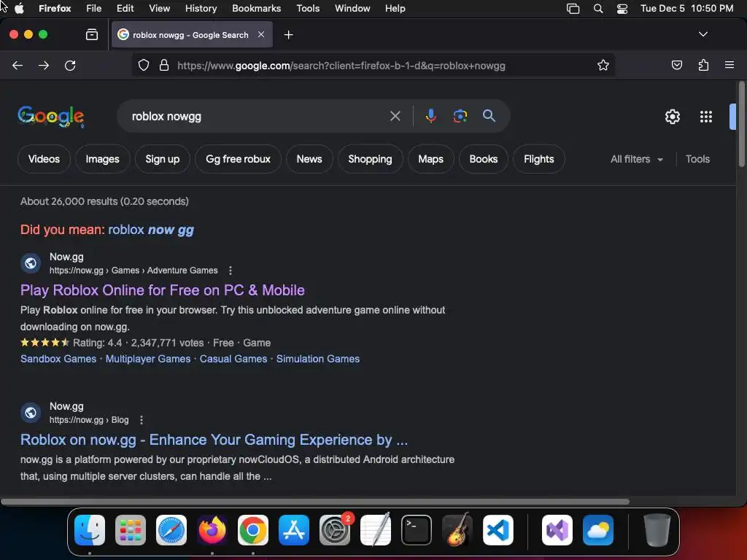Launch Google Chrome from the Dock
747x560 pixels.
click(x=253, y=530)
